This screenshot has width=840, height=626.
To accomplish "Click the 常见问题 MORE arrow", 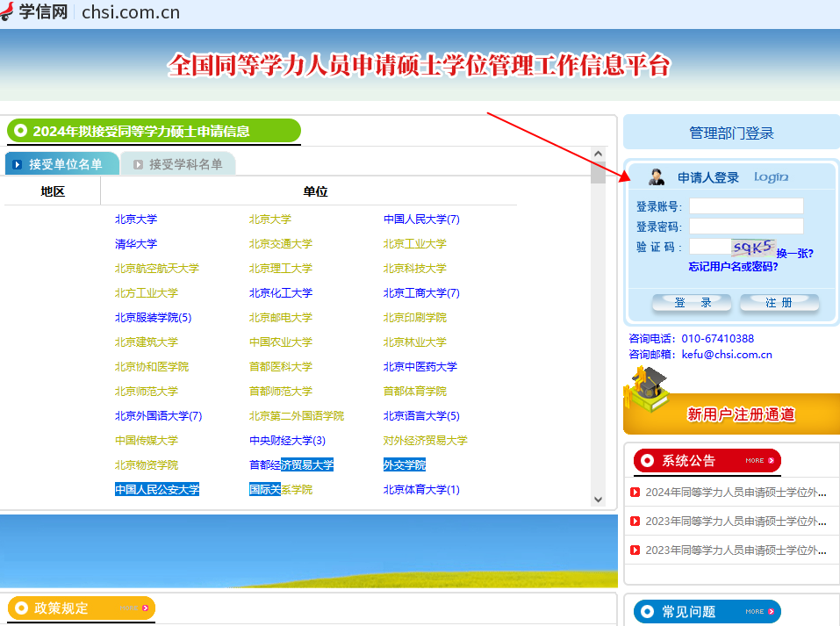I will tap(771, 612).
